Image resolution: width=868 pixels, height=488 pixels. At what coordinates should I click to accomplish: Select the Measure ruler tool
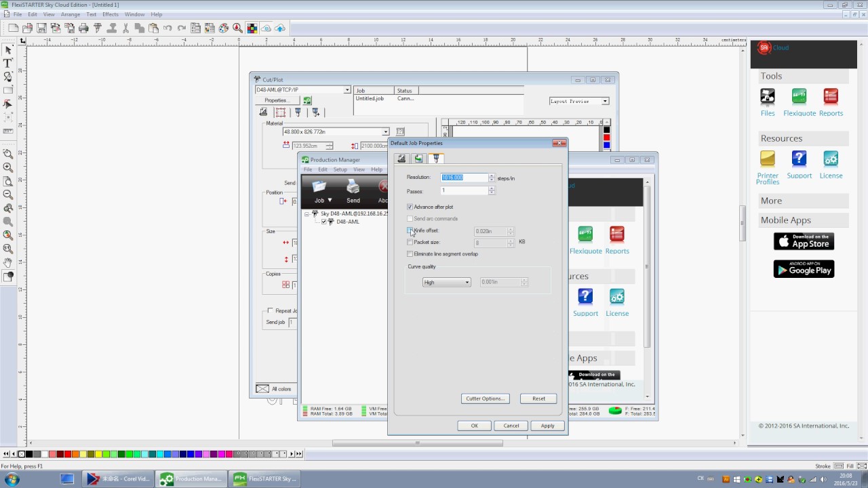(x=8, y=131)
